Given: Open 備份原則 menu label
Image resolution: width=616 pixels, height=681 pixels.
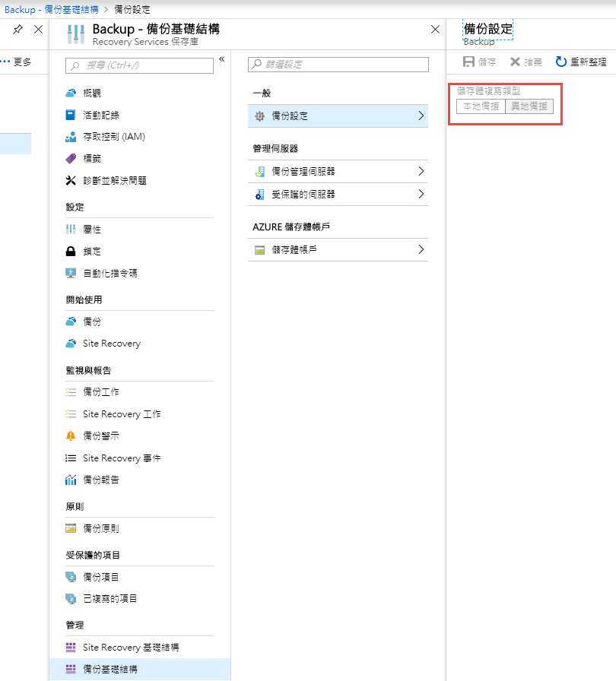Looking at the screenshot, I should click(101, 528).
